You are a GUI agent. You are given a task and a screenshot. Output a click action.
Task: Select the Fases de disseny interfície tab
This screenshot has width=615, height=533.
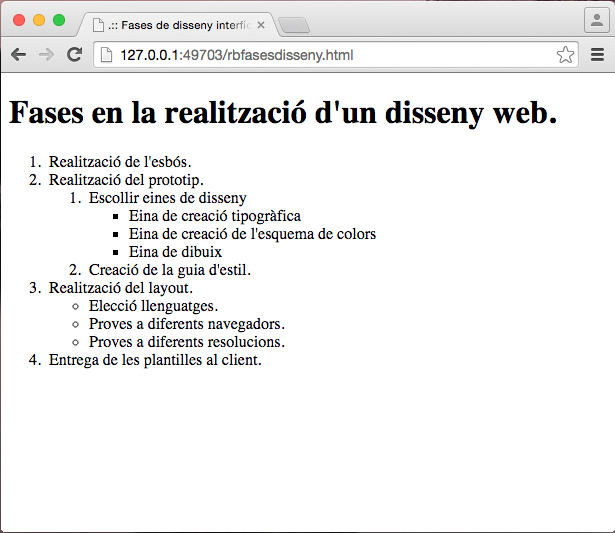pos(178,25)
